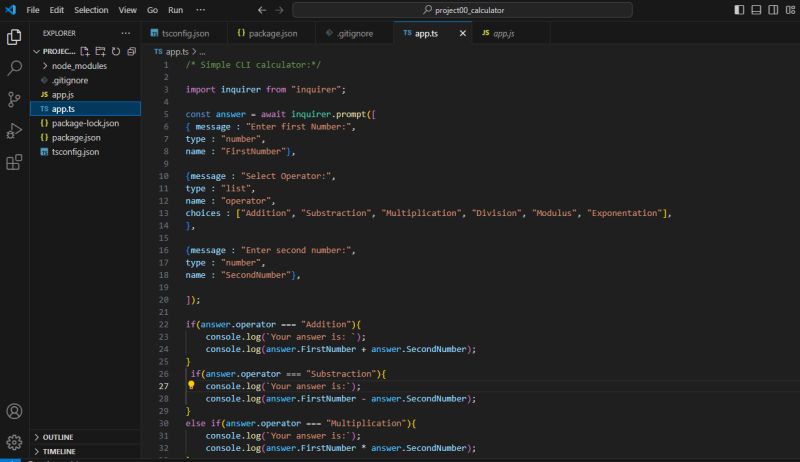Toggle the bottom panel visibility
Image resolution: width=800 pixels, height=462 pixels.
click(755, 10)
